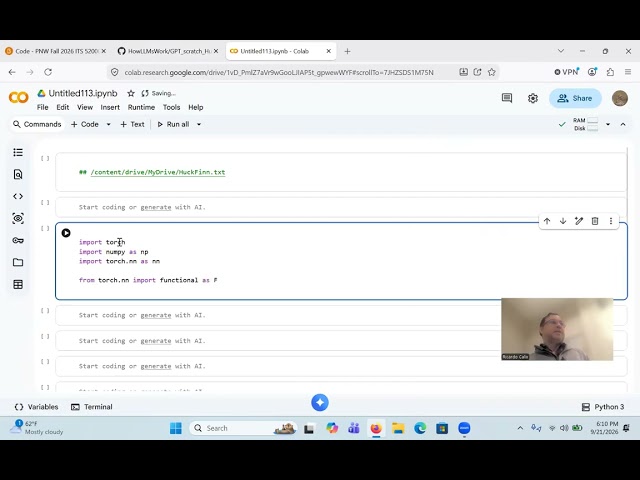The width and height of the screenshot is (640, 480).
Task: Open the Runtime menu
Action: pyautogui.click(x=141, y=107)
